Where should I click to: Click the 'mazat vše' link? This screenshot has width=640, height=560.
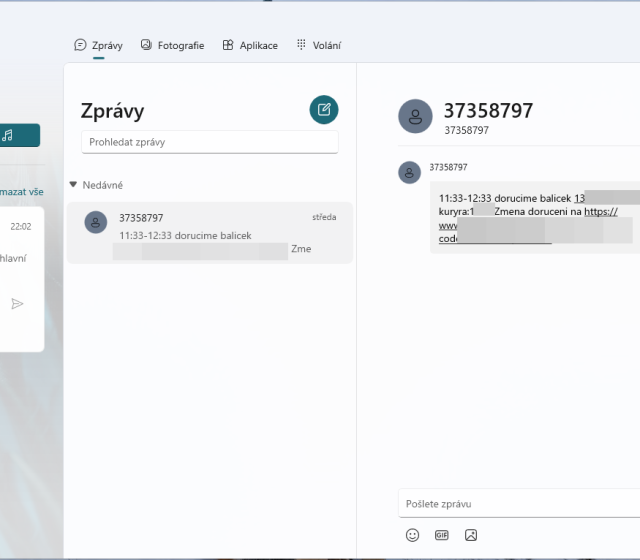point(22,191)
